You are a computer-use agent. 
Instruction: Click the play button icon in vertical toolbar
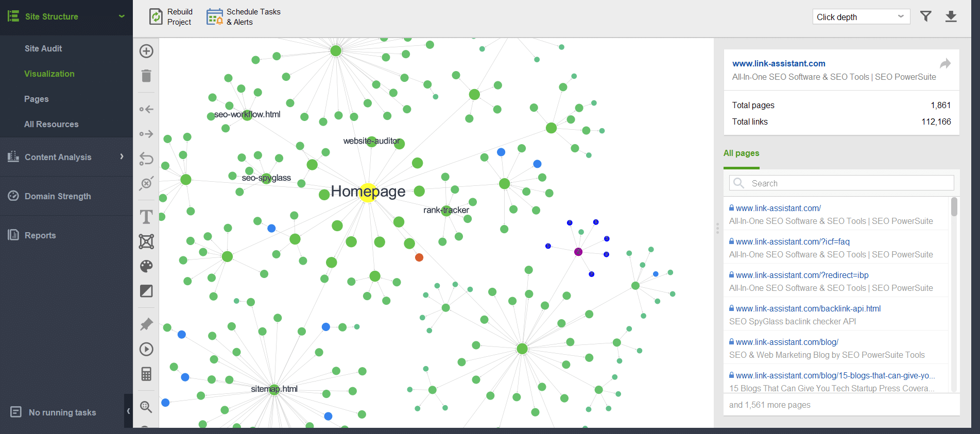pyautogui.click(x=146, y=349)
